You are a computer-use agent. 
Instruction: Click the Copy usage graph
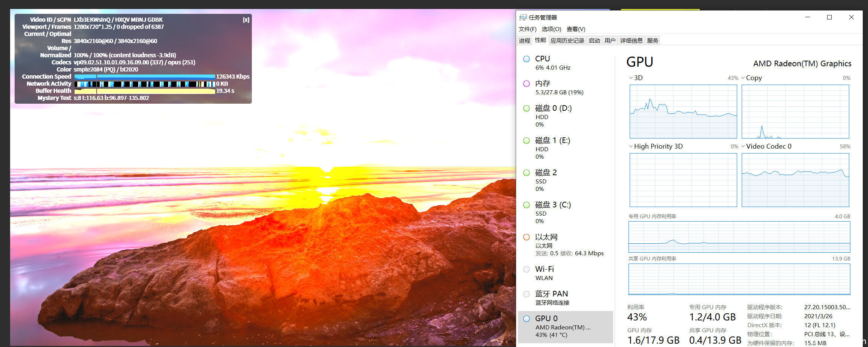795,112
